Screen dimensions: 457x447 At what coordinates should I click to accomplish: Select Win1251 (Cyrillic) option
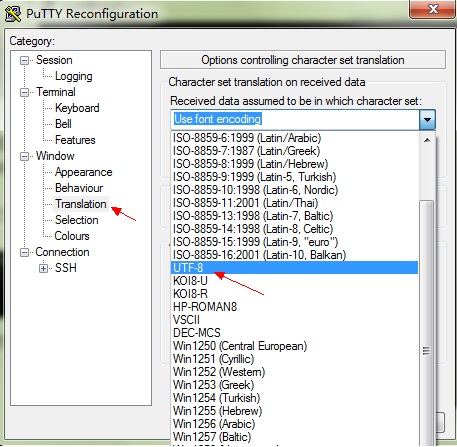[294, 359]
